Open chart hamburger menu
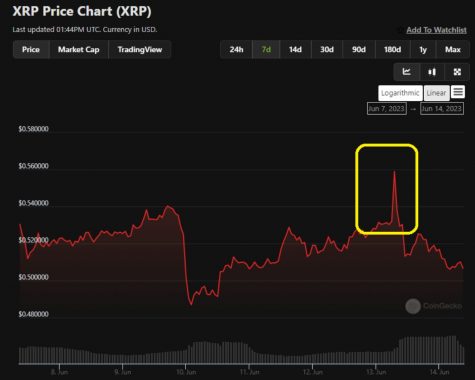Image resolution: width=475 pixels, height=380 pixels. pyautogui.click(x=458, y=92)
